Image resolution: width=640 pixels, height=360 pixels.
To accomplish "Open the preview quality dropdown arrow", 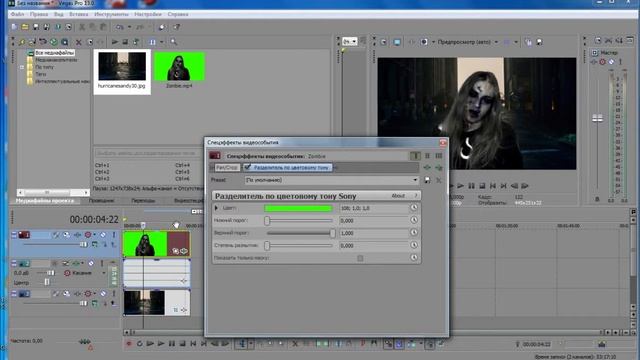I will point(496,42).
